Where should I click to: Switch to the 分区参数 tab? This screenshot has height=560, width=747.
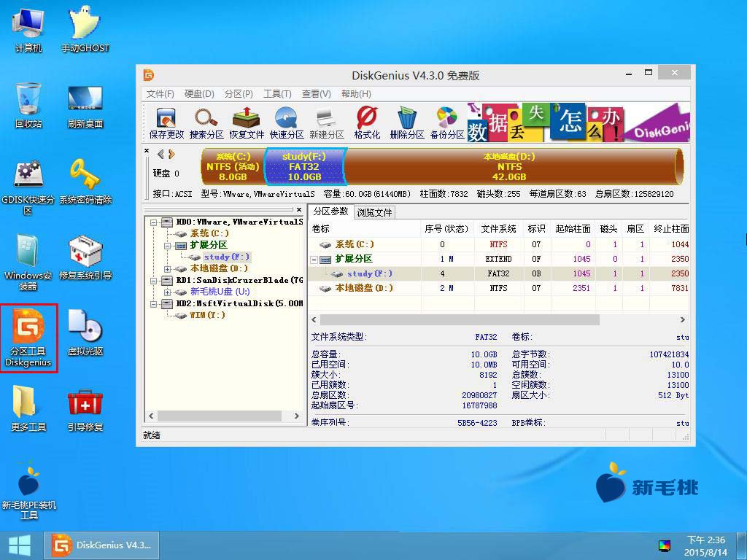(330, 211)
